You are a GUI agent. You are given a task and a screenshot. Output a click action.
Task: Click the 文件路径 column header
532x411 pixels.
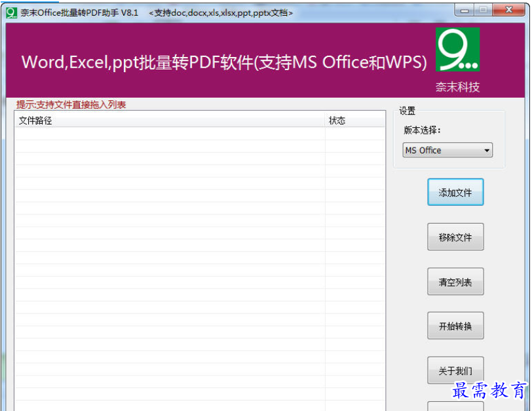click(x=170, y=120)
